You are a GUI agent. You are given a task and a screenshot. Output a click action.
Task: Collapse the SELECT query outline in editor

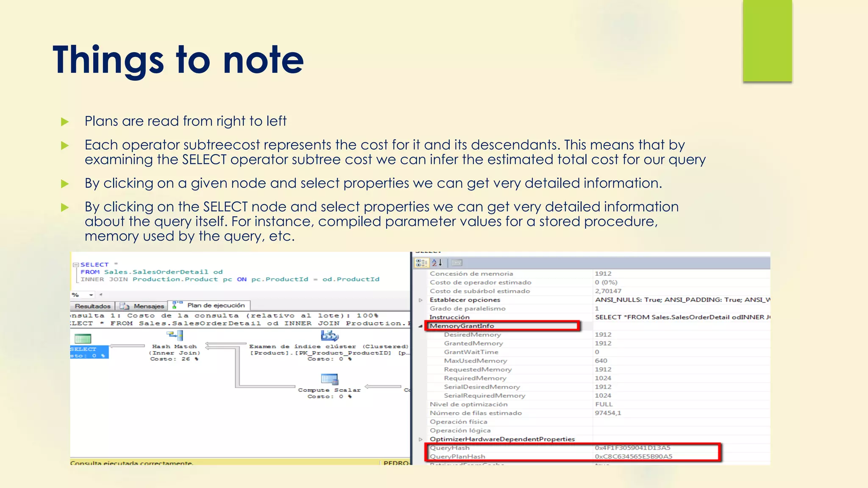[75, 265]
